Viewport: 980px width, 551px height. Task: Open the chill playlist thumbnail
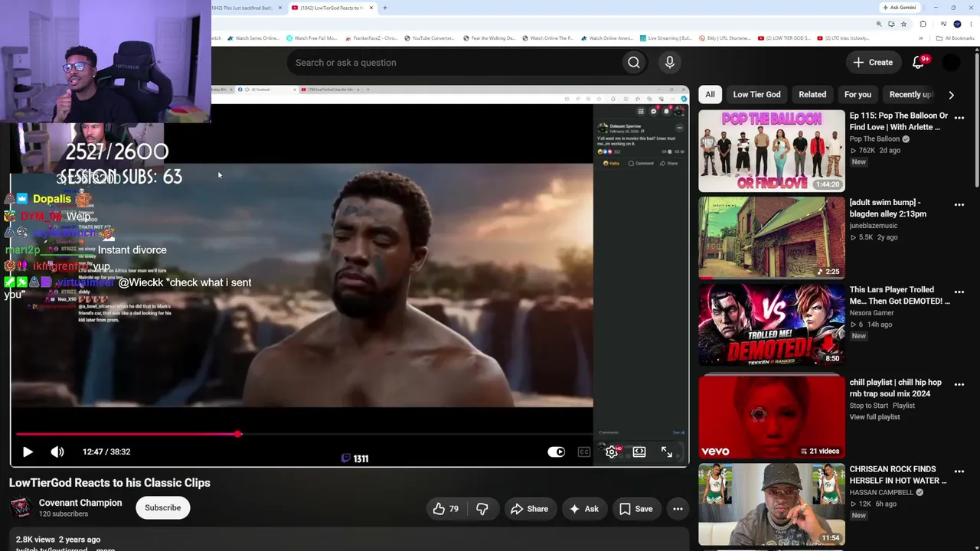pos(772,418)
